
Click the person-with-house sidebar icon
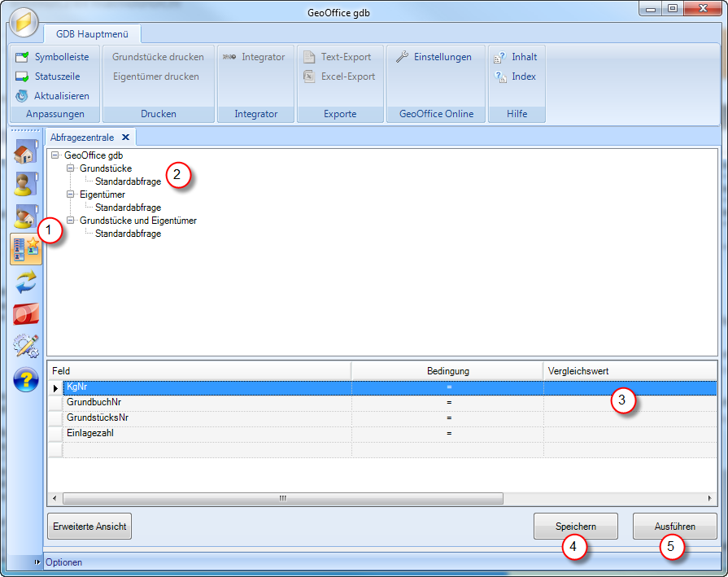(x=26, y=216)
